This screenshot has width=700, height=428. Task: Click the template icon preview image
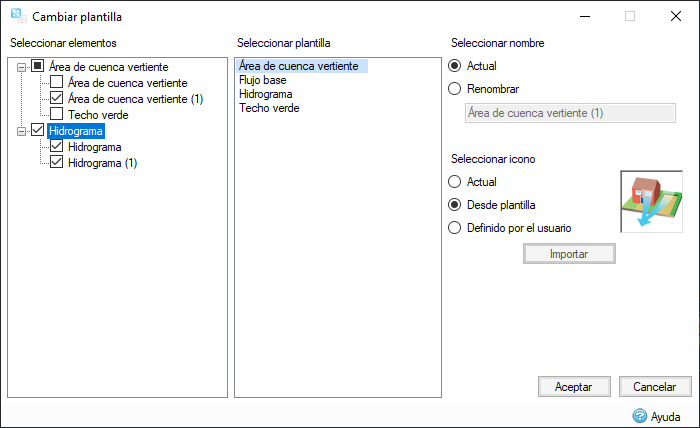(x=651, y=201)
